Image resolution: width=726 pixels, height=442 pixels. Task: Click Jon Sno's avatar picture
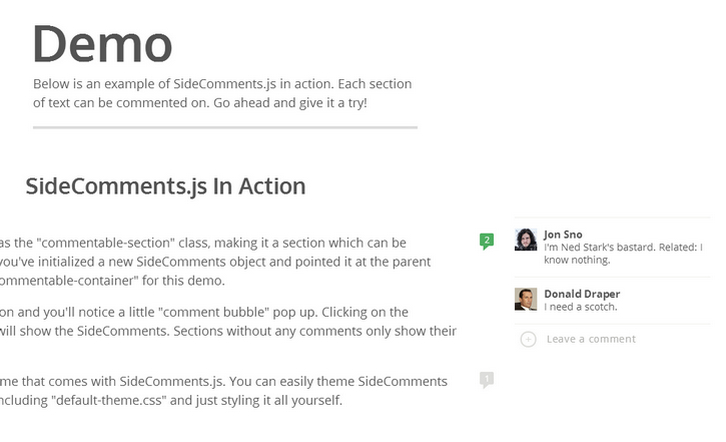525,240
